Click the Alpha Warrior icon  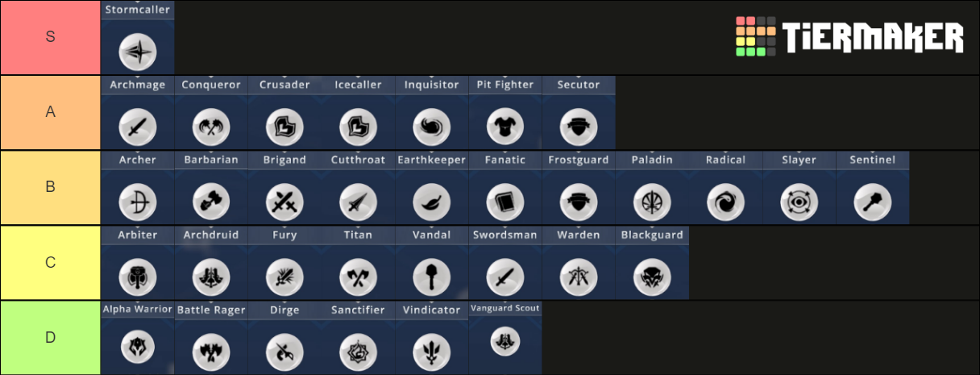coord(137,348)
